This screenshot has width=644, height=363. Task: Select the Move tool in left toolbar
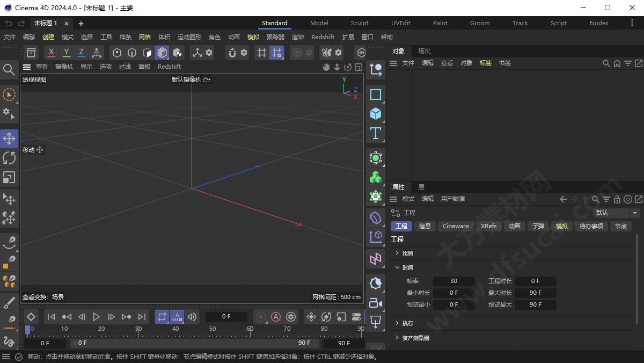[x=9, y=139]
